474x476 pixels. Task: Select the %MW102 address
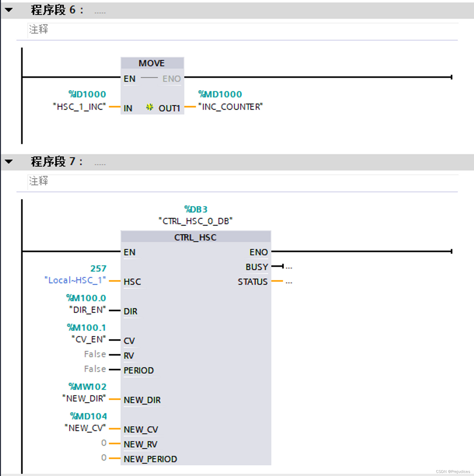click(x=87, y=387)
